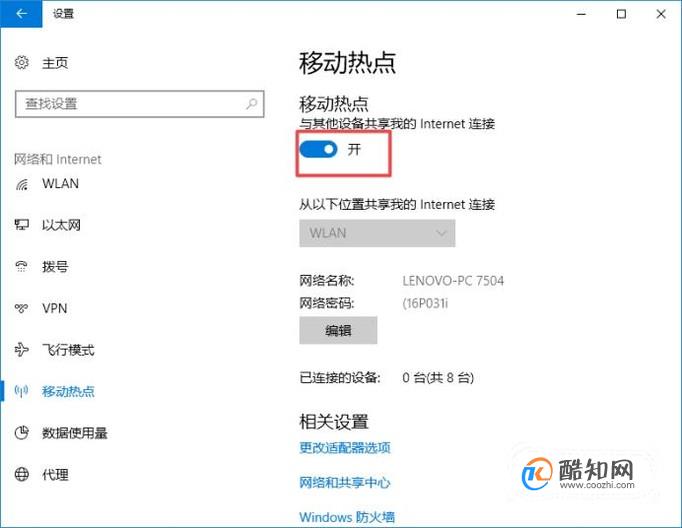
Task: Select the proxy globe icon
Action: pyautogui.click(x=22, y=474)
